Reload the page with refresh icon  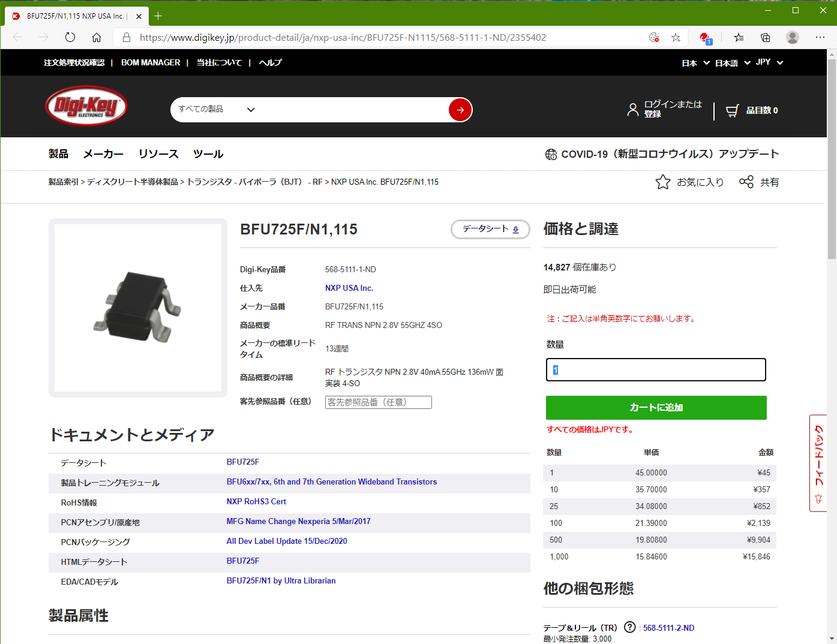[70, 37]
